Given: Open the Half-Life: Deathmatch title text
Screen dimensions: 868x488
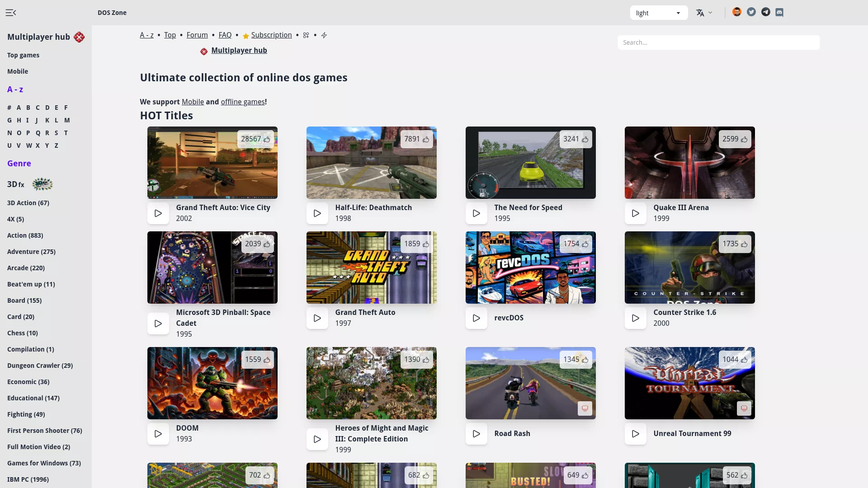Looking at the screenshot, I should click(373, 208).
